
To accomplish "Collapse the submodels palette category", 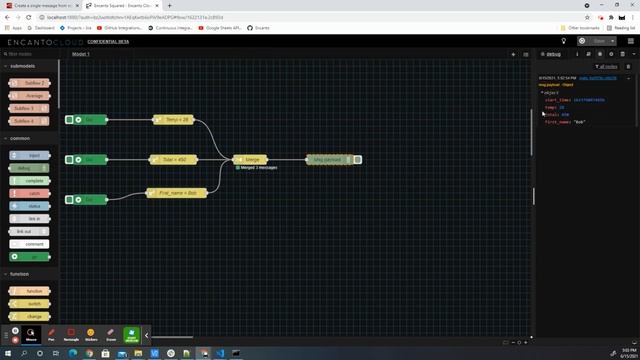I will coord(29,66).
